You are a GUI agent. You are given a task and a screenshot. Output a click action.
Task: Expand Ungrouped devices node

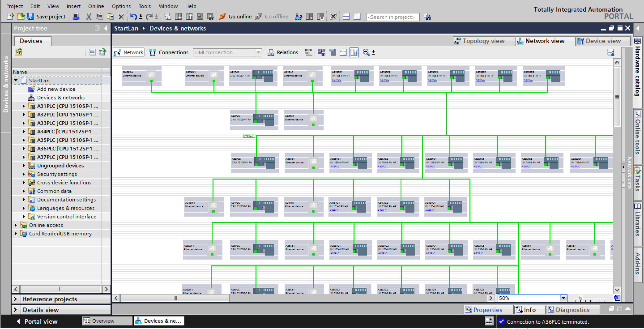pos(24,166)
